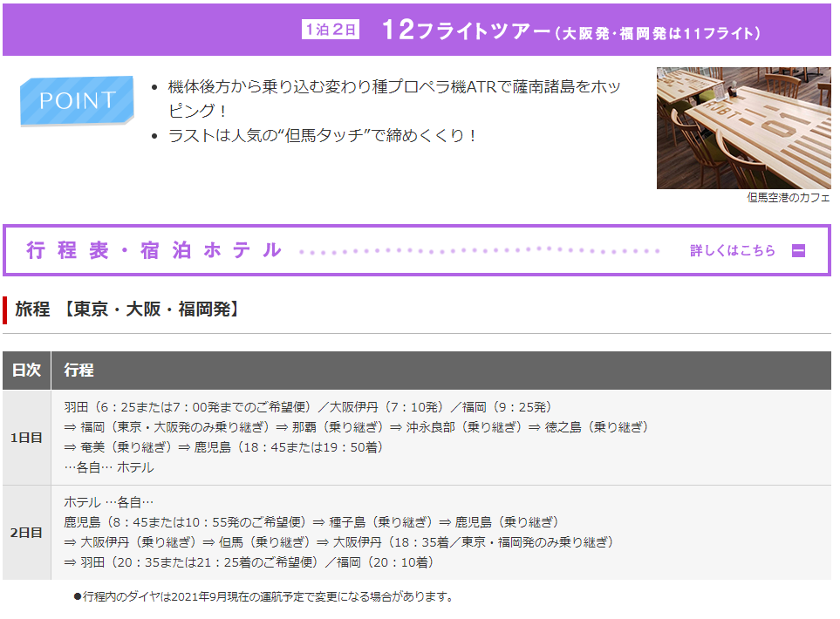Select the 2日目 row label

click(x=26, y=533)
